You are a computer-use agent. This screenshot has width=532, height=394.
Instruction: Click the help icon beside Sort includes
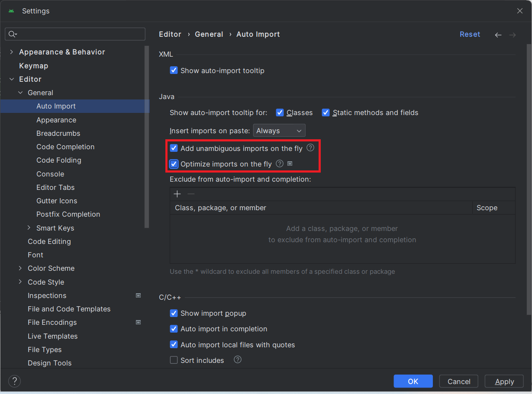[237, 360]
